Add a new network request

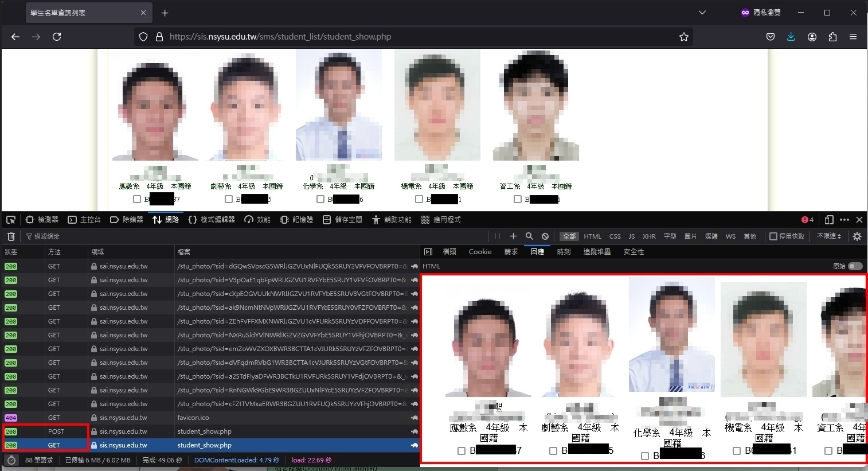point(513,236)
